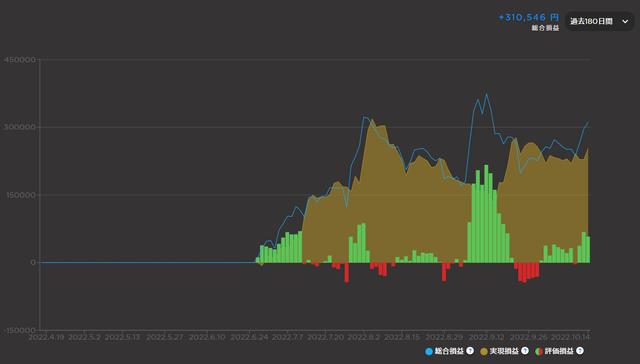
Task: Click the 2022.8.15 x-axis date label
Action: point(402,337)
